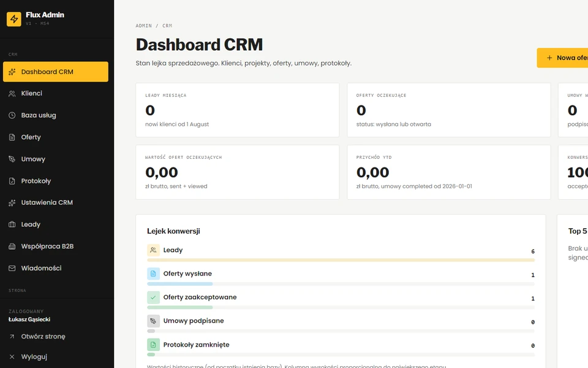The width and height of the screenshot is (588, 368).
Task: Click the Protokoły file icon in sidebar
Action: click(12, 181)
